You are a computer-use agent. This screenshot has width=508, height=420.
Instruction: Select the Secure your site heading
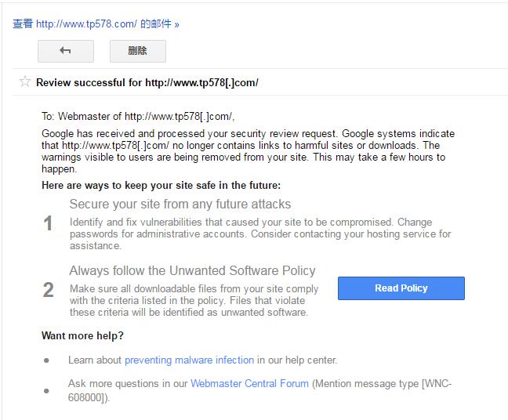tap(180, 205)
